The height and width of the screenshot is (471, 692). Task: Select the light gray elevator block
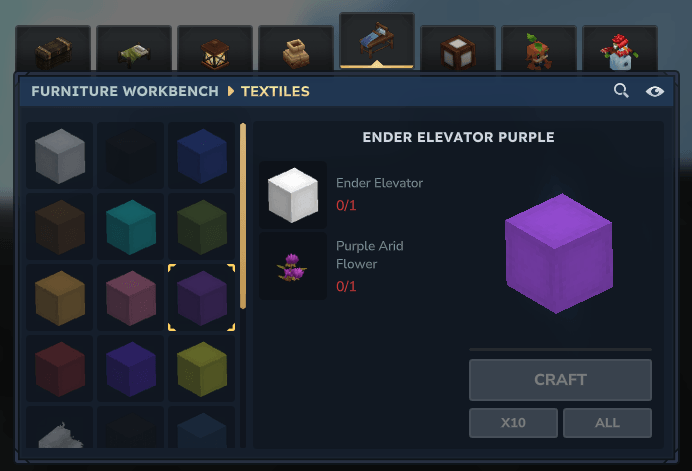click(60, 155)
